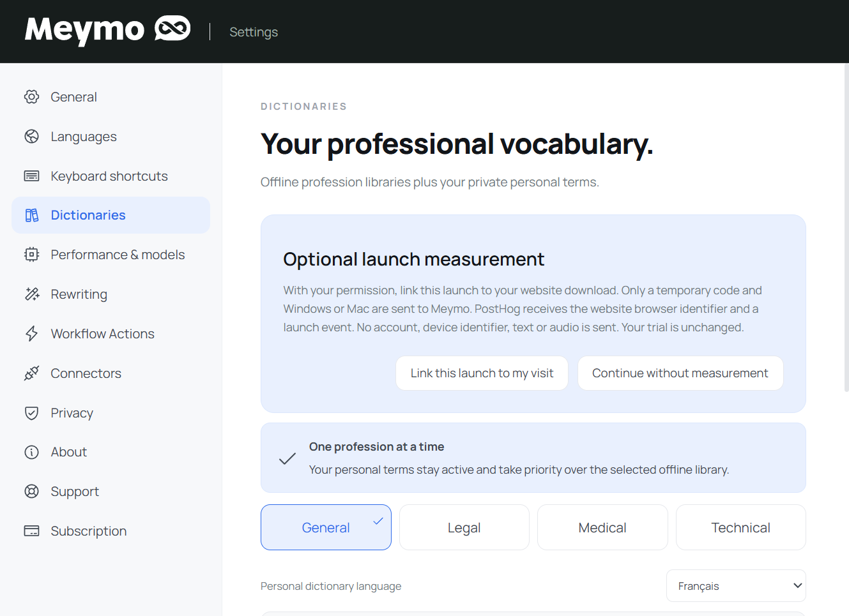Click the Keyboard shortcuts keyboard icon
This screenshot has width=849, height=616.
coord(31,176)
